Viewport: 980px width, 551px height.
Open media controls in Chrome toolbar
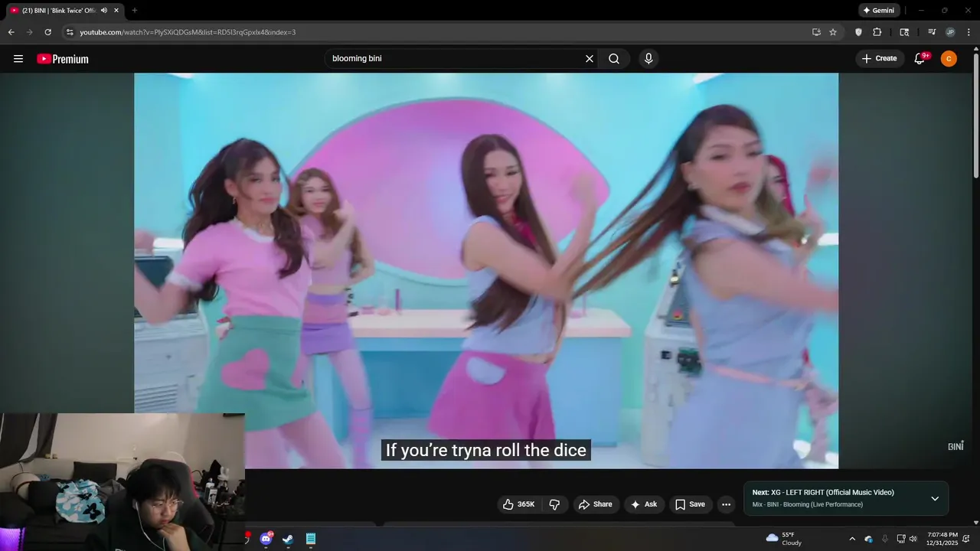[932, 32]
